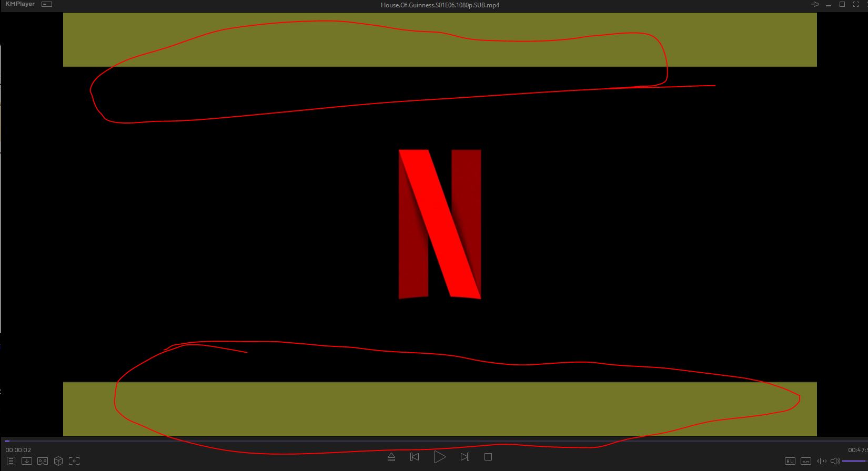This screenshot has height=471, width=868.
Task: Open the audio equalizer waveform icon
Action: (821, 461)
